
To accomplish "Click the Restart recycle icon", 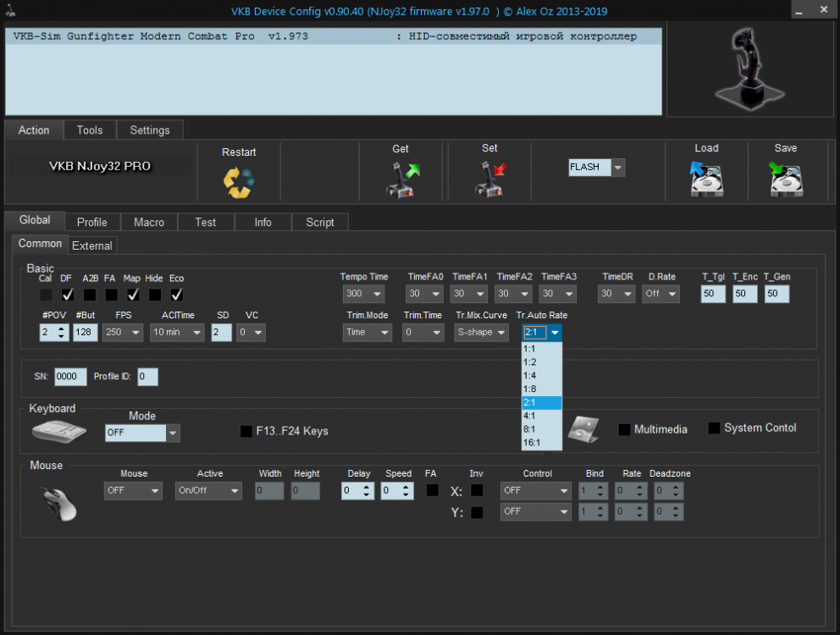I will pos(239,181).
